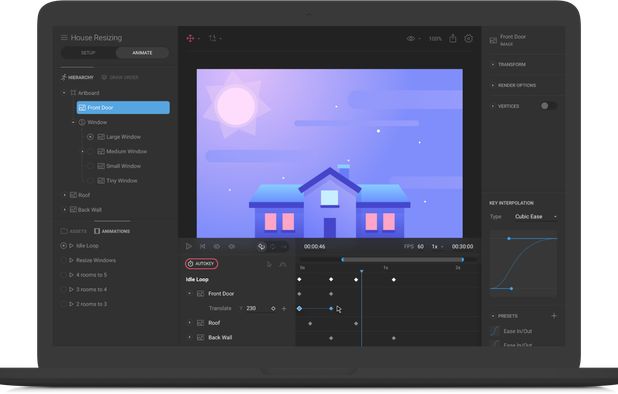Screen dimensions: 618x394
Task: Click the first onion-skin eye icon
Action: (x=217, y=246)
